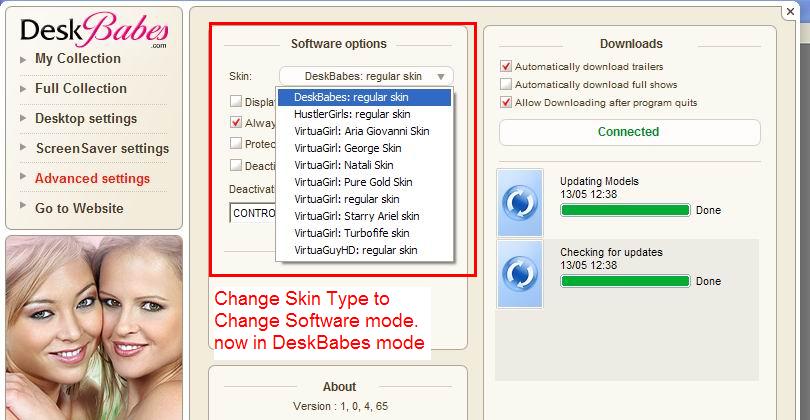The width and height of the screenshot is (810, 420).
Task: Click the DeskBabes logo
Action: tap(94, 30)
